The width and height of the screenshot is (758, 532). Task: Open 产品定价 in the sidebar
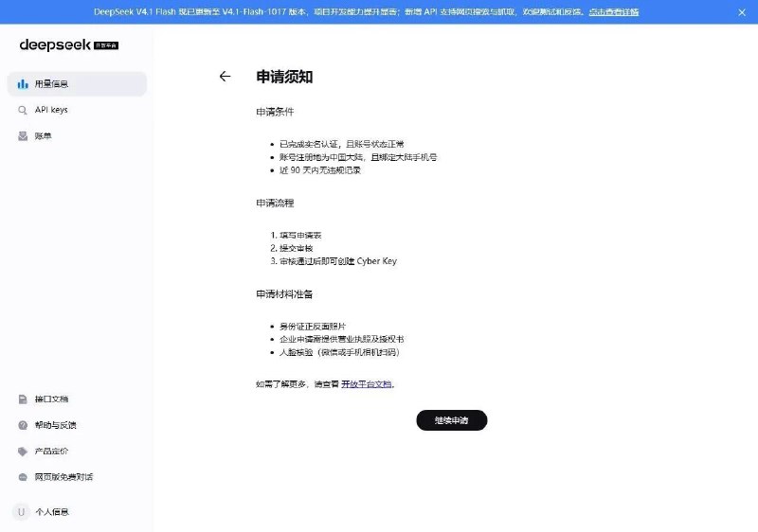tap(77, 452)
